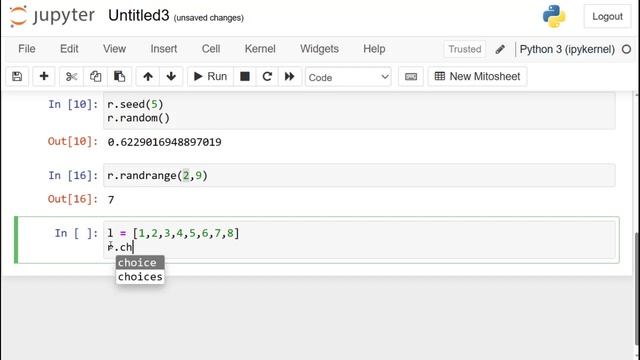The image size is (640, 360).
Task: Open the Kernel menu
Action: tap(260, 49)
